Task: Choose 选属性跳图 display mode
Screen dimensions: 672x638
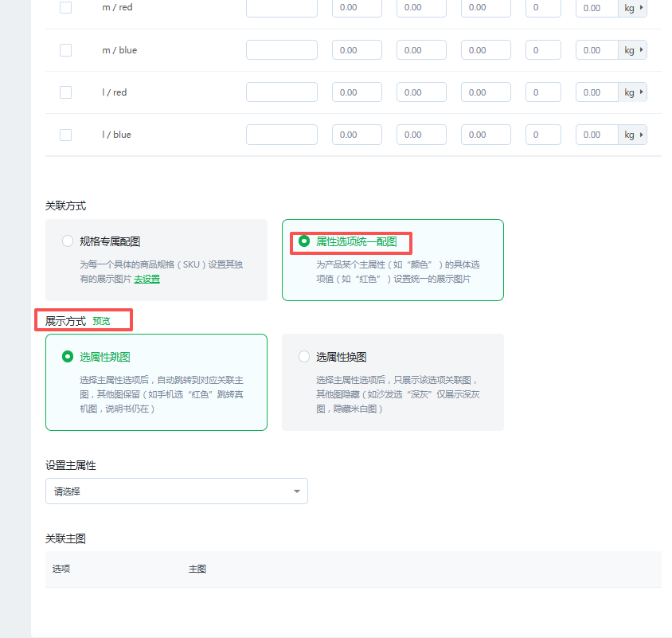Action: (x=68, y=357)
